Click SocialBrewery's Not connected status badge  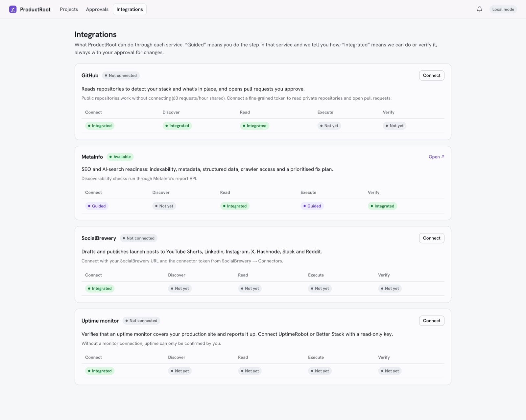(x=138, y=238)
